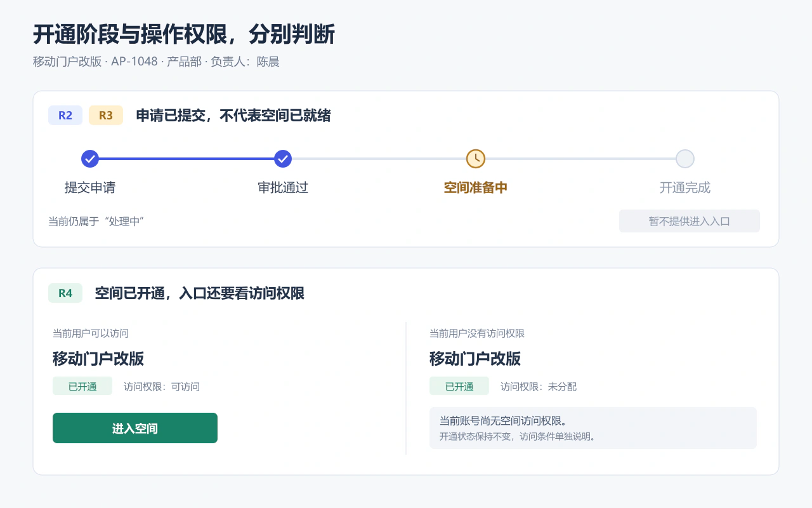
Task: Click the 审批通过 completed step checkmark icon
Action: [x=283, y=159]
